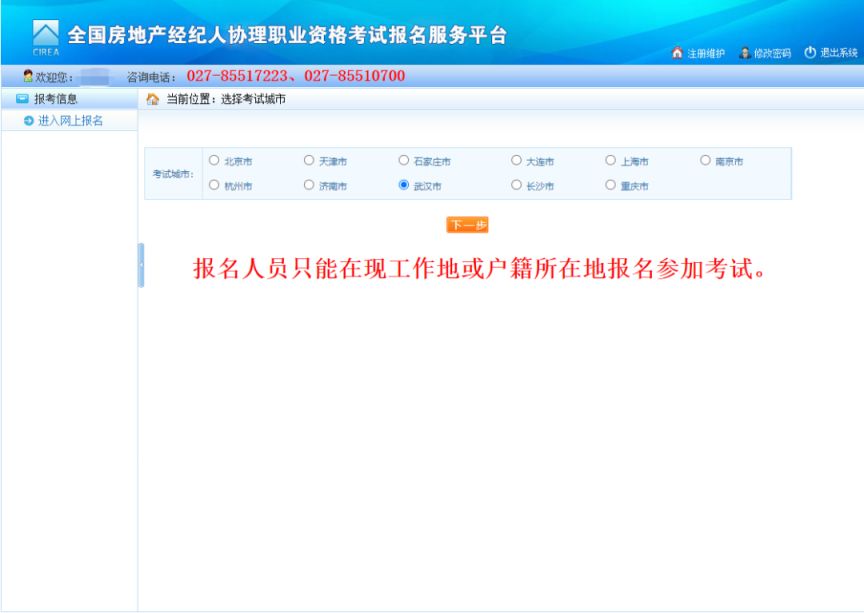Click the home icon next to 当前位置
Screen dimensions: 864x613
point(153,99)
